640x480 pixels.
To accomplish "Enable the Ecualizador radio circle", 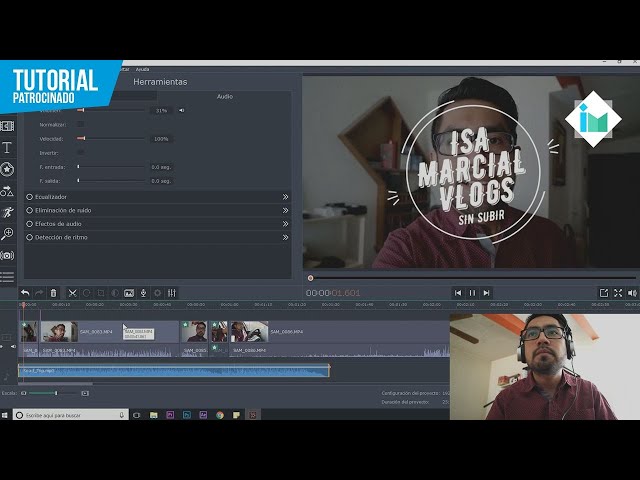I will click(29, 197).
